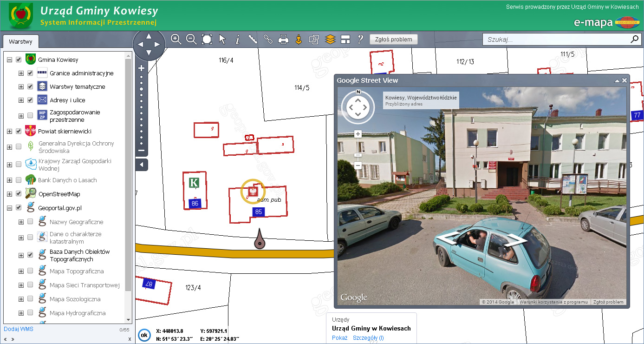Click the search magnifier icon

[634, 39]
